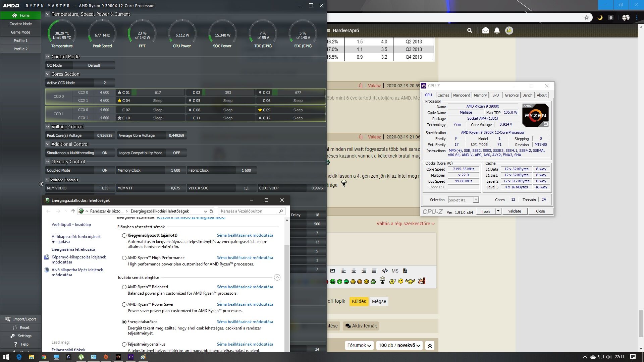Collapse the Ryzen Master sidebar with the double-arrow
This screenshot has width=644, height=362.
[x=41, y=184]
